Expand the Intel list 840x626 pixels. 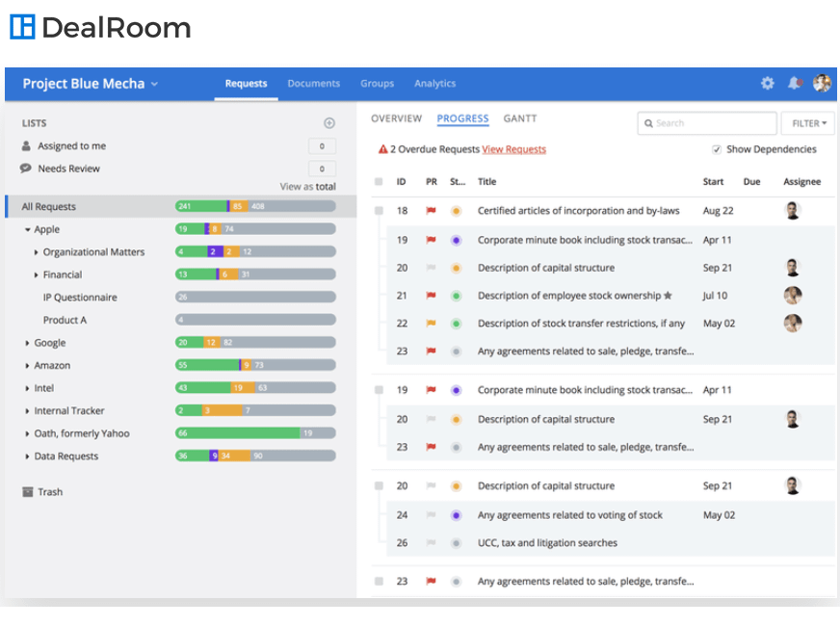click(x=27, y=388)
